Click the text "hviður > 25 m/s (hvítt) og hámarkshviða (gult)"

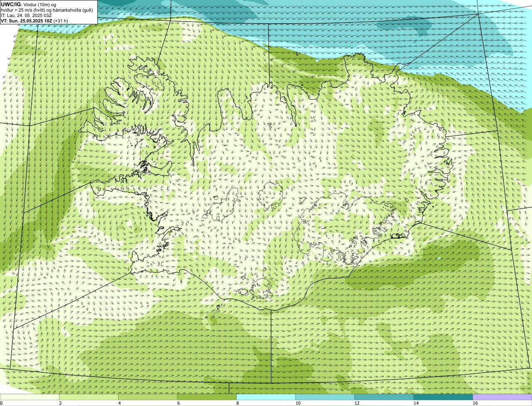[x=47, y=10]
